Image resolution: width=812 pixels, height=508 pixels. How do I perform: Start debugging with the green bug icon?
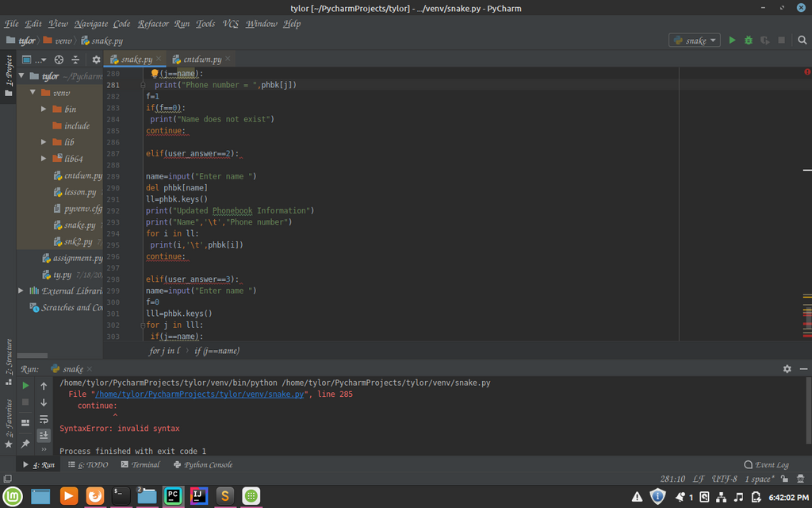click(749, 40)
